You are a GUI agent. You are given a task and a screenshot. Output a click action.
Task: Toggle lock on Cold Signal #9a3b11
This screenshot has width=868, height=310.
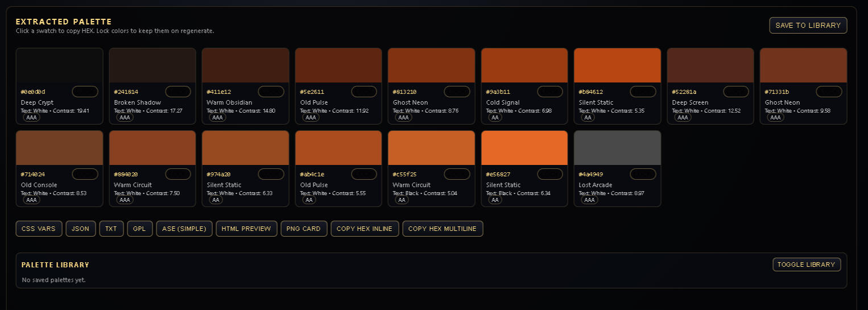(549, 92)
